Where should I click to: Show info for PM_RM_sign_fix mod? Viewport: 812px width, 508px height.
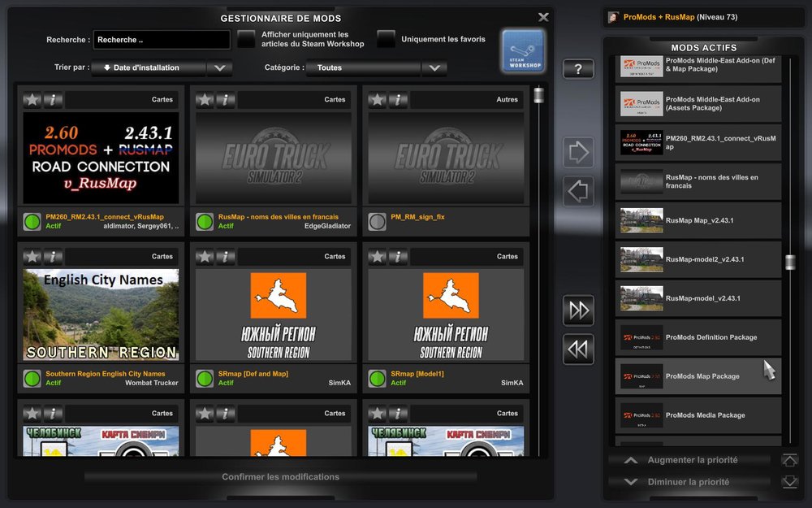pos(398,99)
